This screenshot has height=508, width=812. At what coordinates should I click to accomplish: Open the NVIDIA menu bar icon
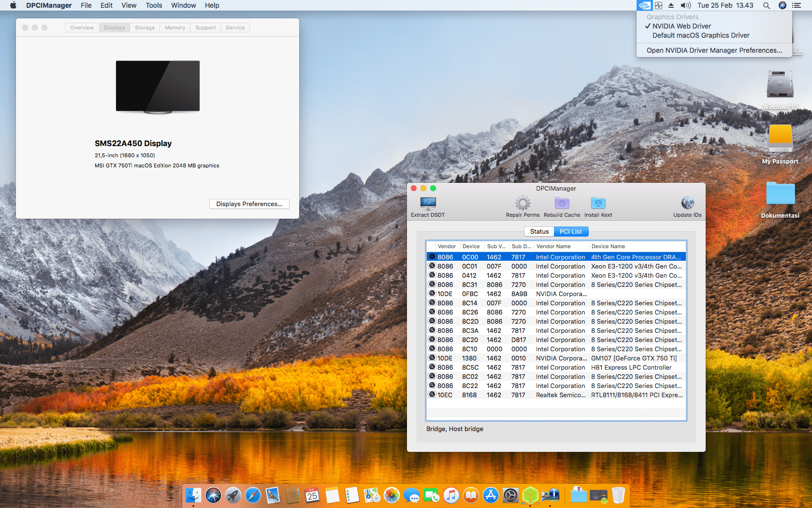[x=644, y=5]
